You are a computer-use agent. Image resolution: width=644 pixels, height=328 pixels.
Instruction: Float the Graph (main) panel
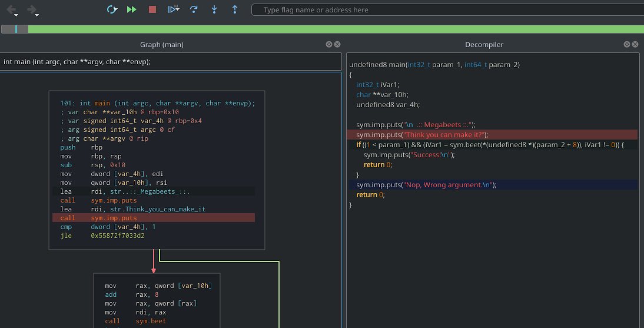click(x=329, y=44)
